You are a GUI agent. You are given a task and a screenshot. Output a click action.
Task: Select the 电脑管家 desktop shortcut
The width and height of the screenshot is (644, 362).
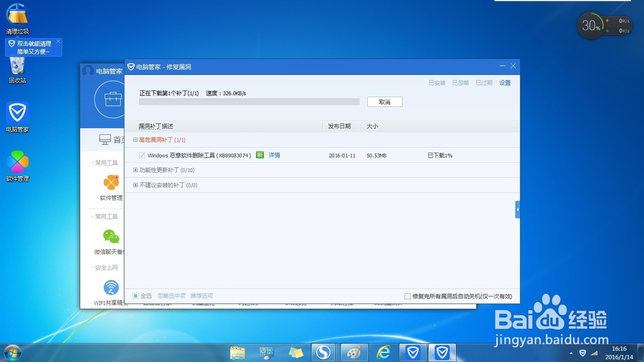17,117
